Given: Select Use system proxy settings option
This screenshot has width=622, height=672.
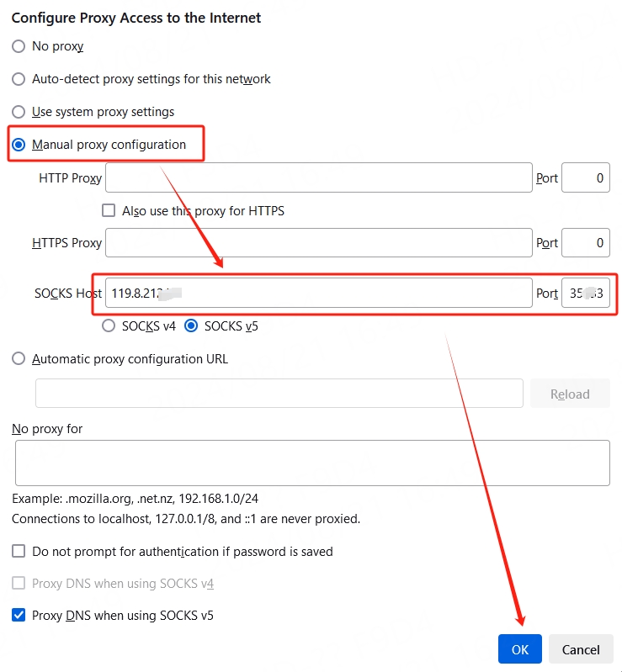Looking at the screenshot, I should [19, 112].
